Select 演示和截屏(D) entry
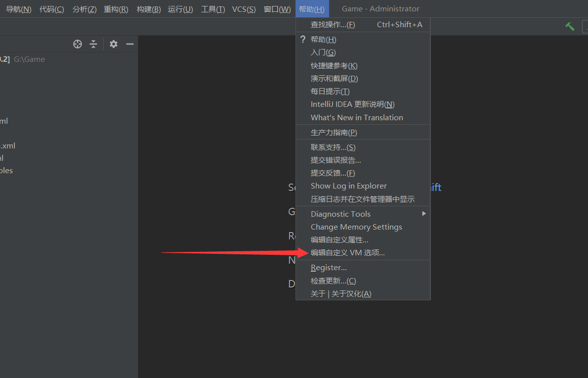Viewport: 588px width, 378px height. click(x=363, y=79)
